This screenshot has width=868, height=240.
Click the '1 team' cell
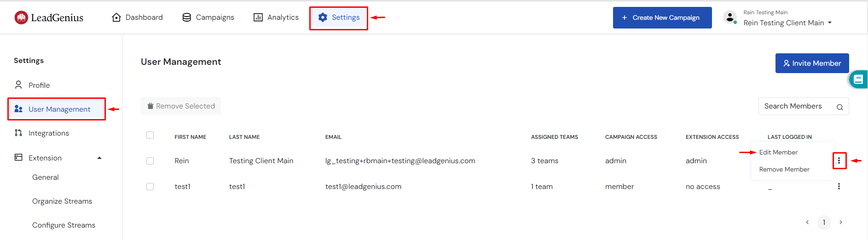click(542, 186)
